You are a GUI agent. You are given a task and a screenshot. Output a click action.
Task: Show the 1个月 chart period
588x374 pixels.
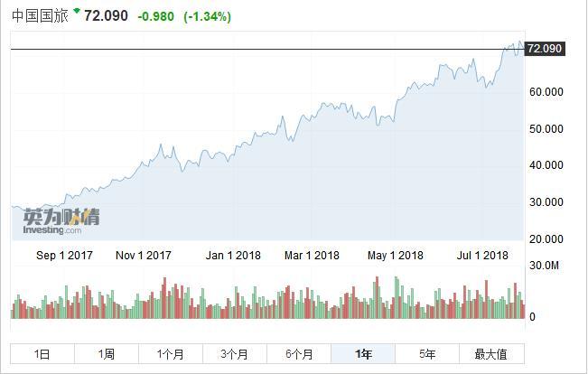coord(170,354)
